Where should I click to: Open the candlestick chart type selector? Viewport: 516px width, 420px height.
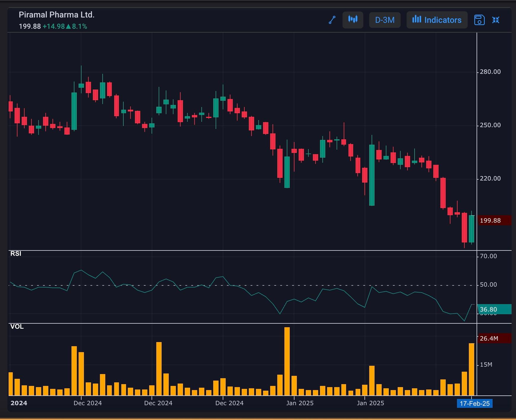click(353, 20)
